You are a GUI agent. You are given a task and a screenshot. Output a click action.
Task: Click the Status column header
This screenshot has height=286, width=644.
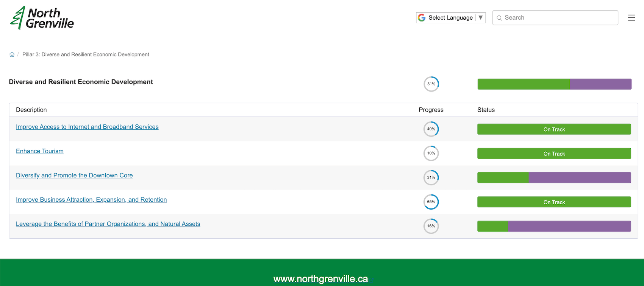click(486, 110)
